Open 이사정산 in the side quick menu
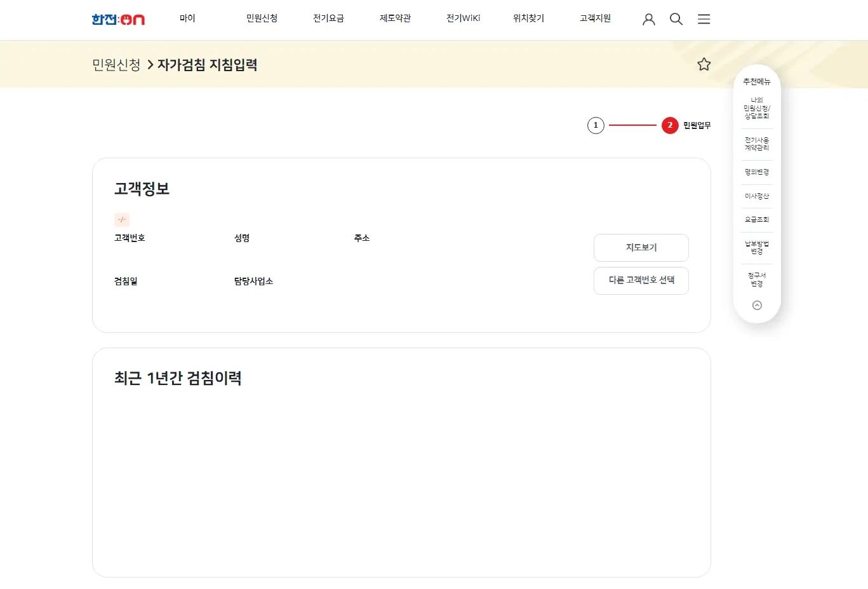Screen dimensions: 868x589 point(756,196)
